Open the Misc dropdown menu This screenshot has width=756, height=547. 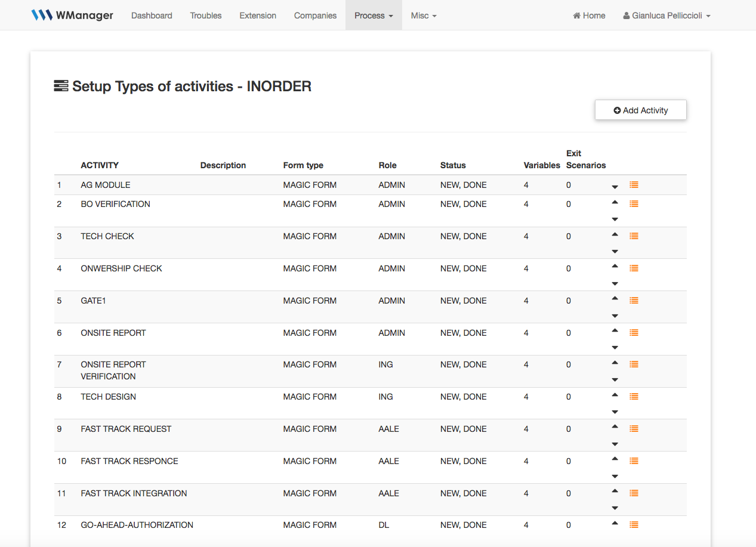pos(424,16)
